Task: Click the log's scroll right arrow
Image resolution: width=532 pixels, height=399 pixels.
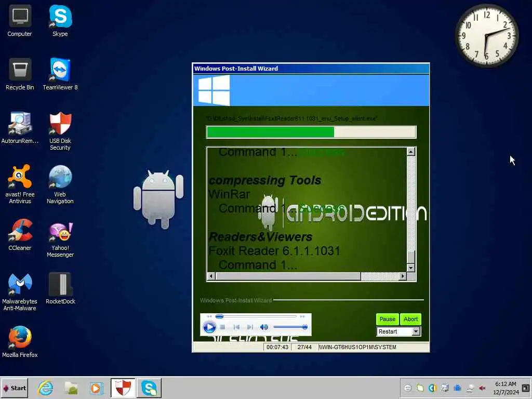Action: (x=403, y=276)
